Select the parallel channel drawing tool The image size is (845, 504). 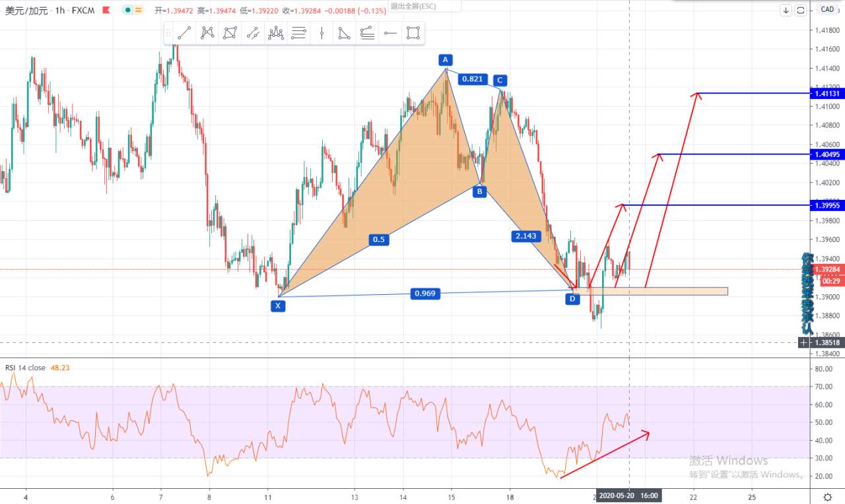click(253, 33)
